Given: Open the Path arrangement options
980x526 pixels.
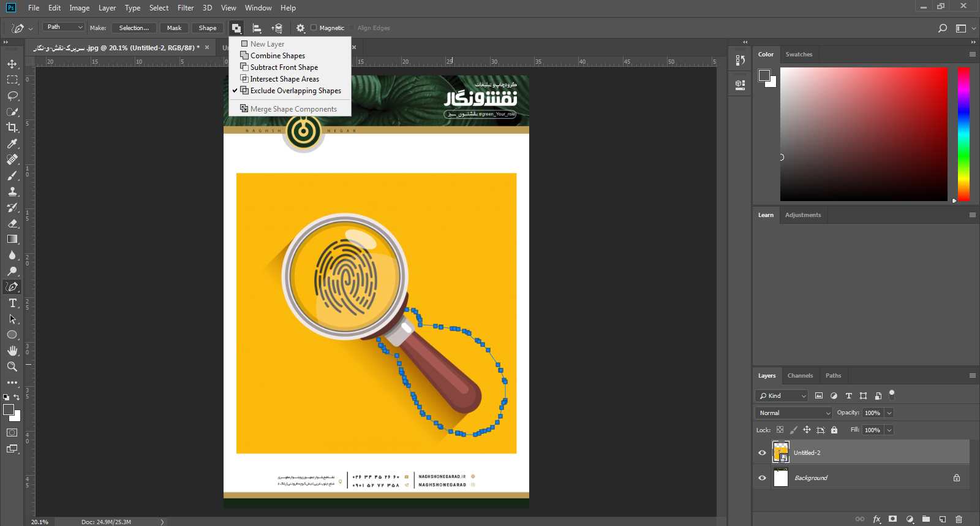Looking at the screenshot, I should pos(277,28).
